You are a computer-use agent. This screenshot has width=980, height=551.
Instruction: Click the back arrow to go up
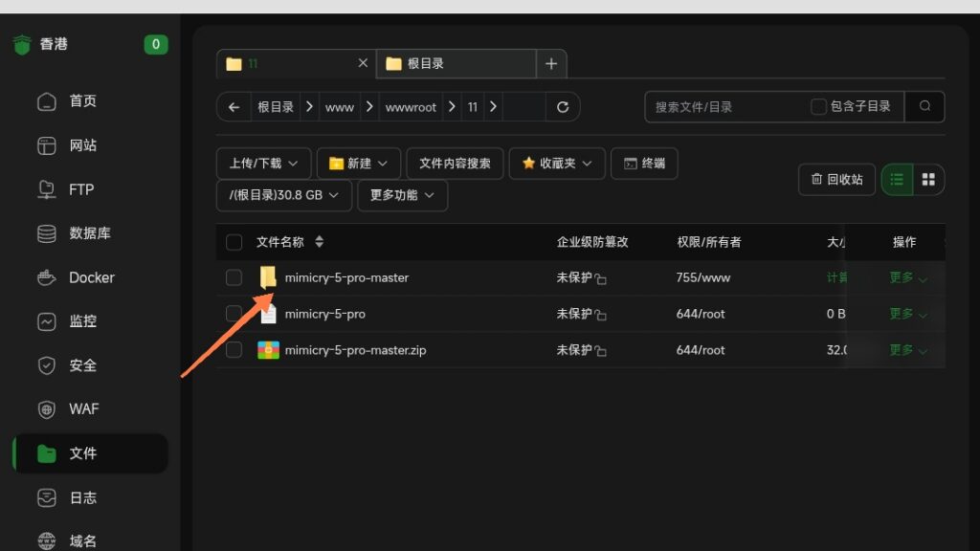[x=234, y=106]
